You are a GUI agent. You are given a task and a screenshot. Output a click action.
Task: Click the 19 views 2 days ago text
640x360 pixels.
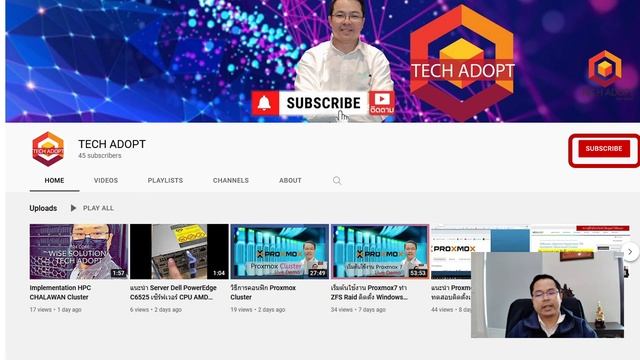(x=258, y=310)
